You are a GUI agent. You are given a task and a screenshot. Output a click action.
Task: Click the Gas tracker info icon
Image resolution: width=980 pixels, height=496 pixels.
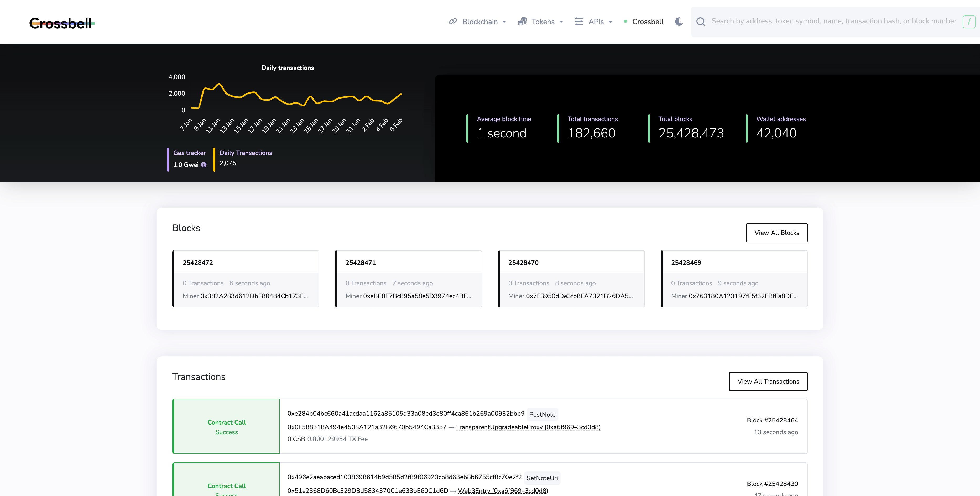(204, 165)
